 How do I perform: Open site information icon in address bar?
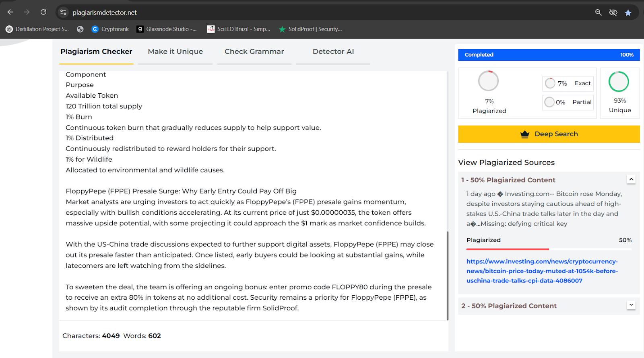click(63, 12)
